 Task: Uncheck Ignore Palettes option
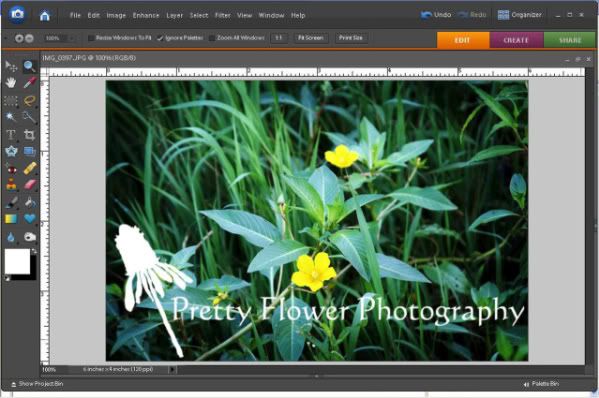click(160, 38)
